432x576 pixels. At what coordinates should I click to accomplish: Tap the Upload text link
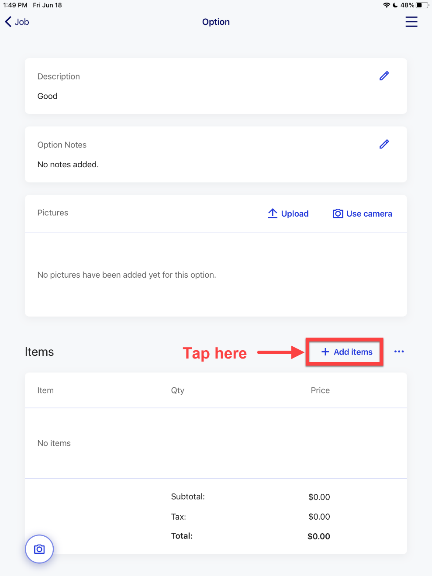click(295, 214)
